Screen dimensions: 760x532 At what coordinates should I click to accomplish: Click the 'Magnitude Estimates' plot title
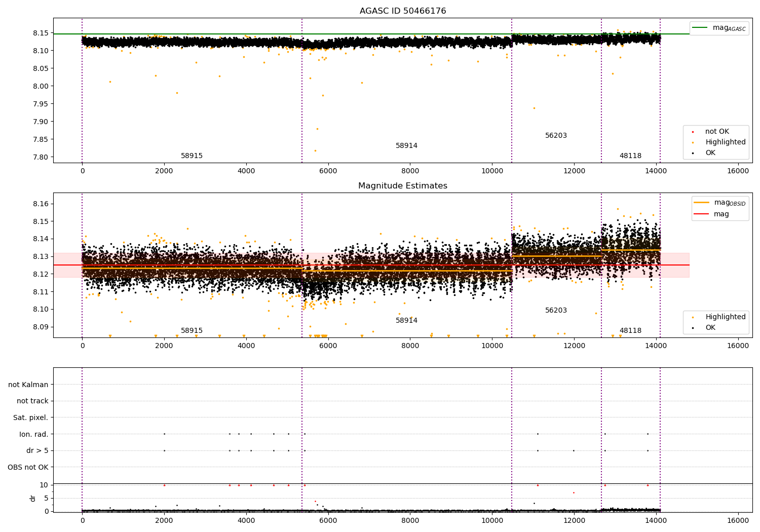point(403,186)
